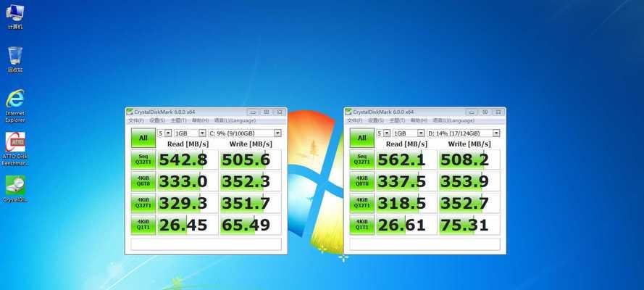Close the D: drive CrystalDiskMark window

(498, 112)
